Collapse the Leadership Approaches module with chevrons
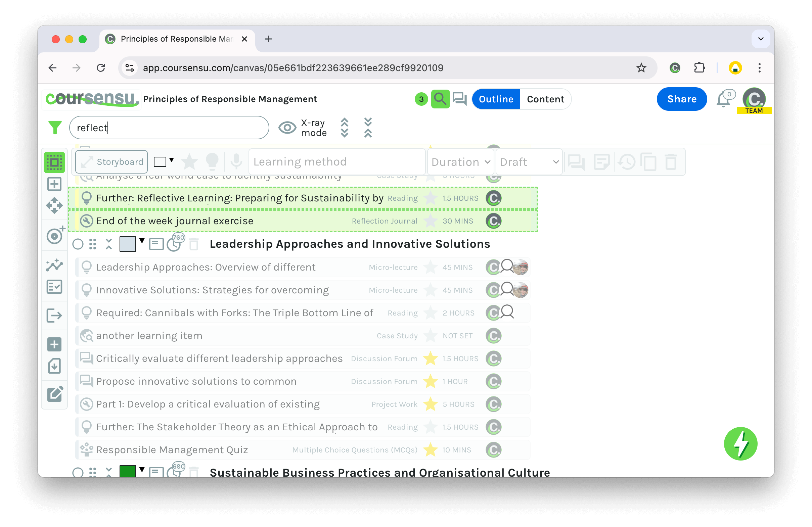Screen dimensions: 812x527 [x=109, y=244]
